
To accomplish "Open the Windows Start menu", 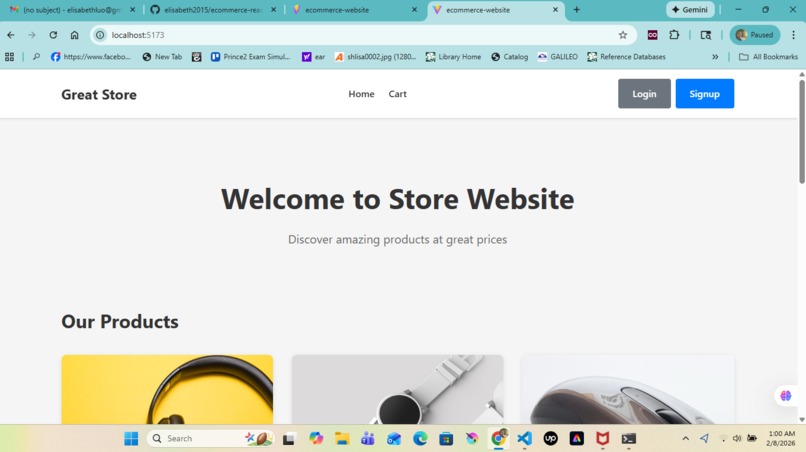I will pyautogui.click(x=131, y=439).
